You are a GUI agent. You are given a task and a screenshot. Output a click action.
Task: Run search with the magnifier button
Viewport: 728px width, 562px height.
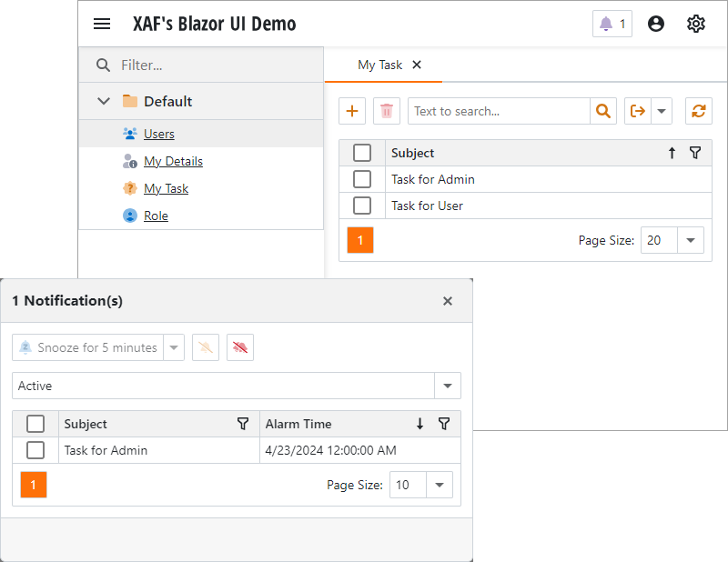(x=602, y=111)
